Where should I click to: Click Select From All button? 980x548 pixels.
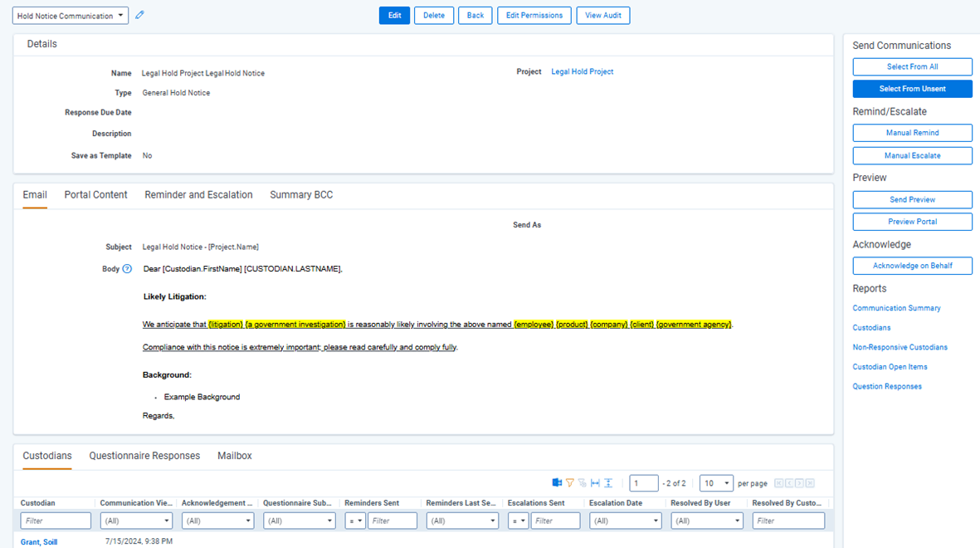913,67
